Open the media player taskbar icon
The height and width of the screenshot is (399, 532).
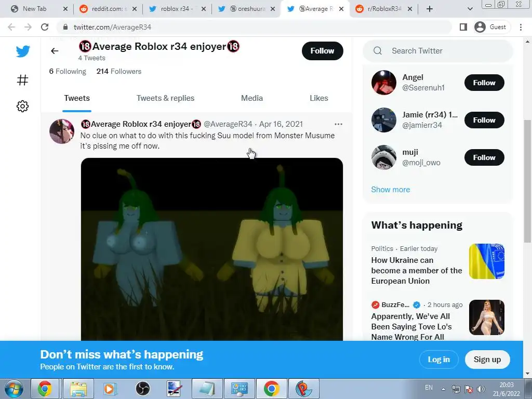tap(109, 389)
